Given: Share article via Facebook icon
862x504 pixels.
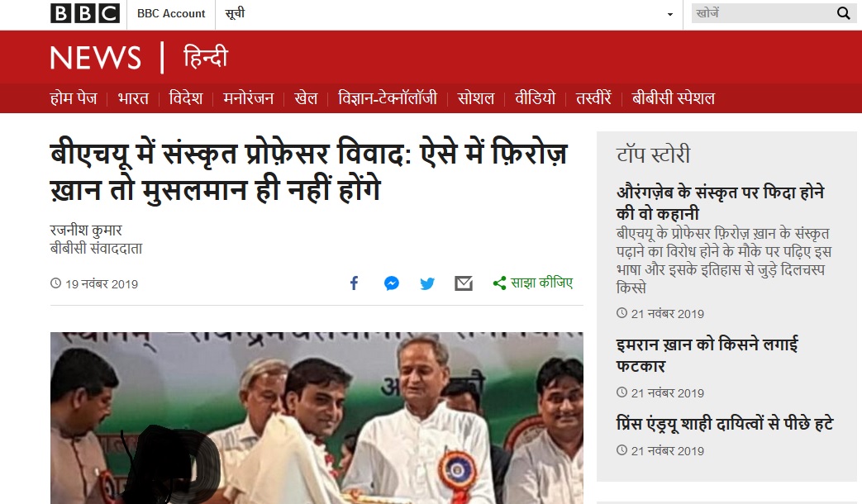Looking at the screenshot, I should [354, 283].
